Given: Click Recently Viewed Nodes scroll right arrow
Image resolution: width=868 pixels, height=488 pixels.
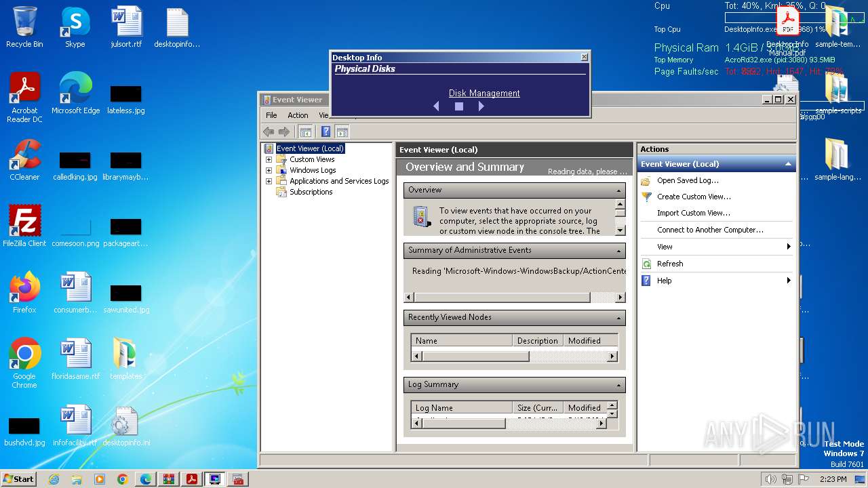Looking at the screenshot, I should pos(612,356).
